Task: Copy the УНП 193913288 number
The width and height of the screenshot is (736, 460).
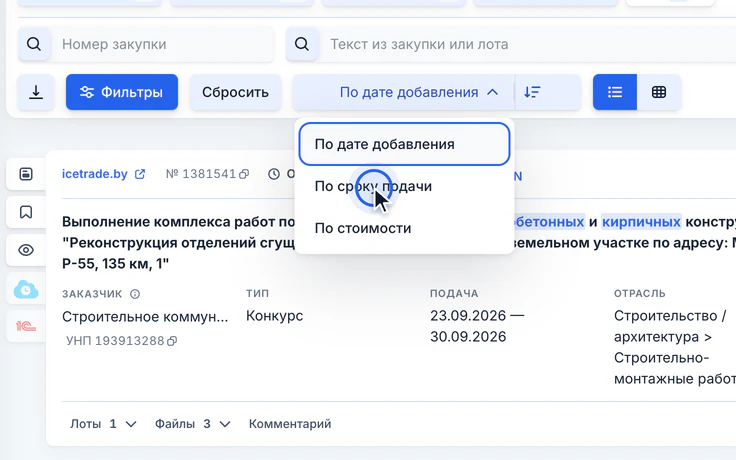Action: (x=172, y=341)
